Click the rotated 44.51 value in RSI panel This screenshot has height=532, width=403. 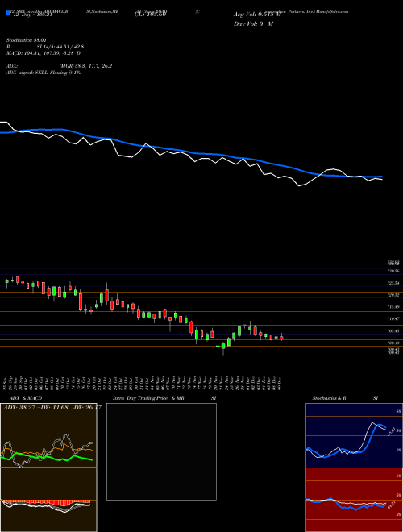(x=390, y=505)
